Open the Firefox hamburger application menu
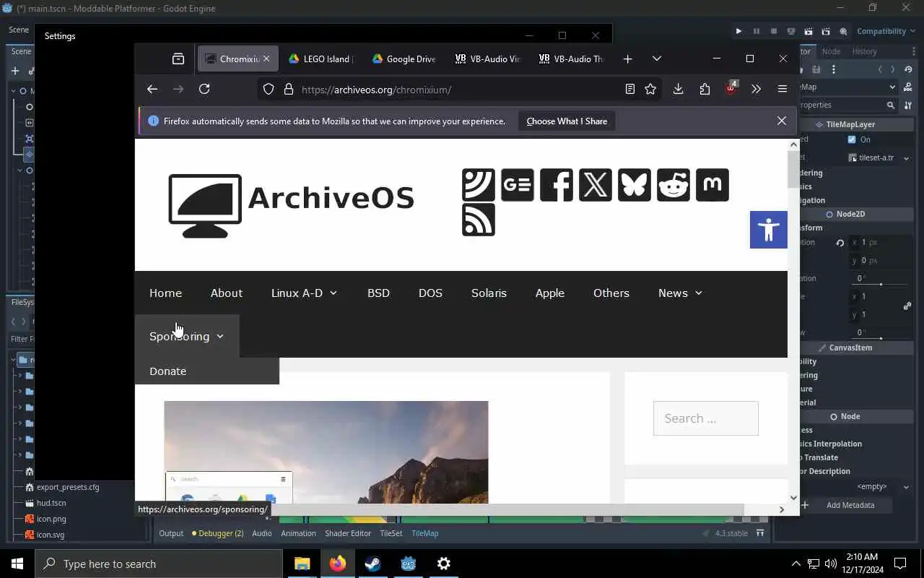924x578 pixels. 782,89
